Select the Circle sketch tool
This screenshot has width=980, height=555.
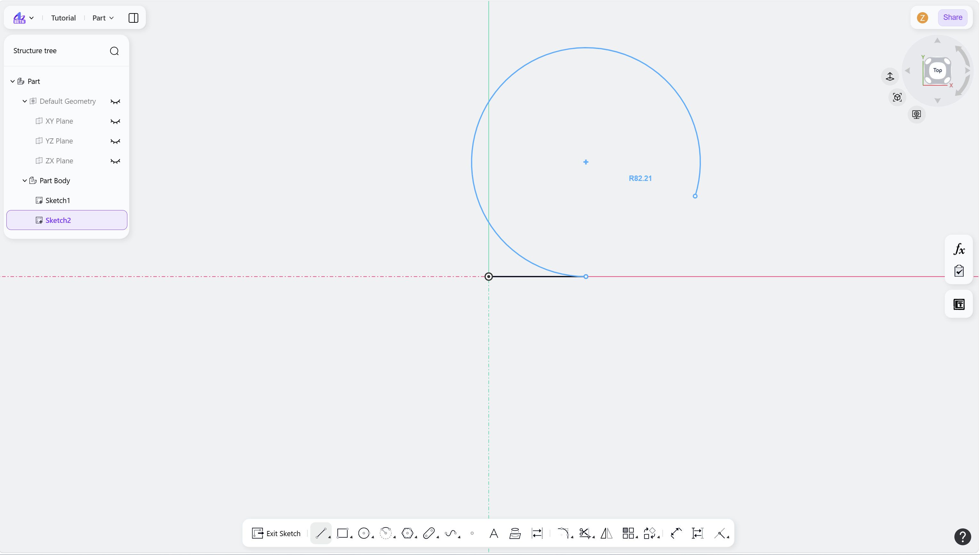tap(364, 533)
